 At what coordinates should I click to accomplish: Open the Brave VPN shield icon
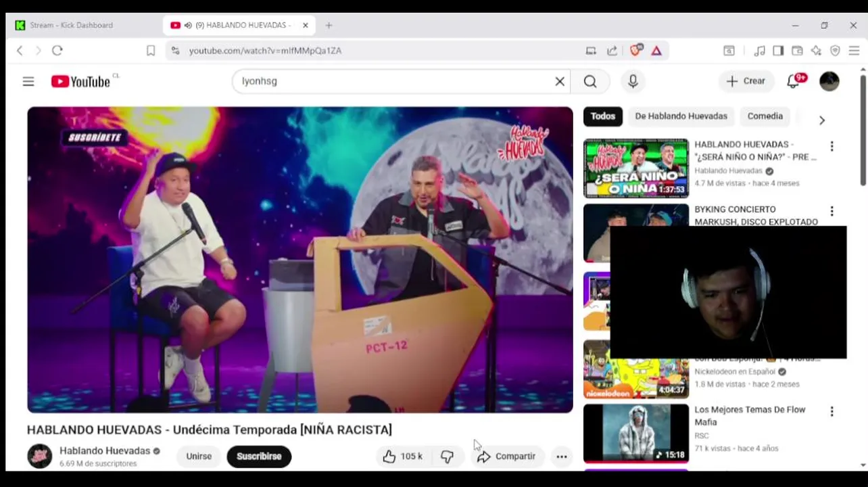click(x=835, y=51)
